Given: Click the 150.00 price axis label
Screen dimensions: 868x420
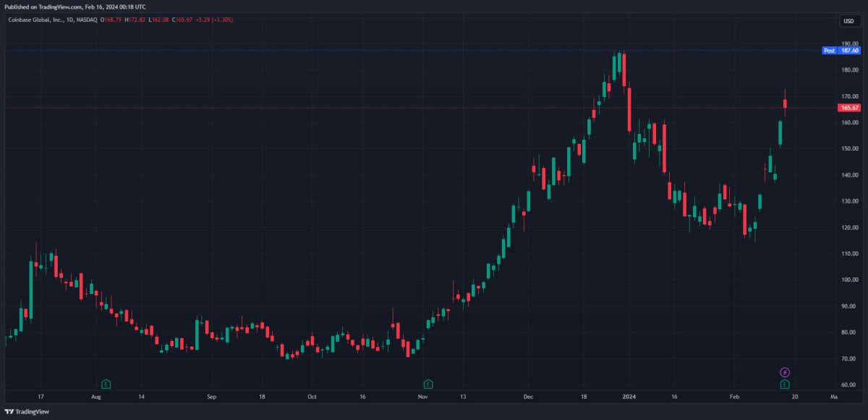Looking at the screenshot, I should tap(849, 148).
